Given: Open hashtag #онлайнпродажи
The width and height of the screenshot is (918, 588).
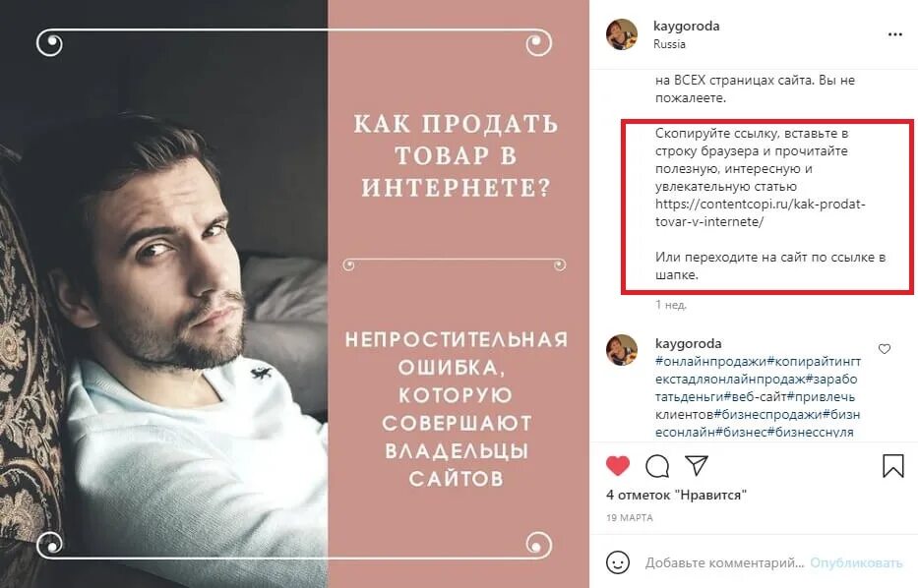Looking at the screenshot, I should coord(710,361).
